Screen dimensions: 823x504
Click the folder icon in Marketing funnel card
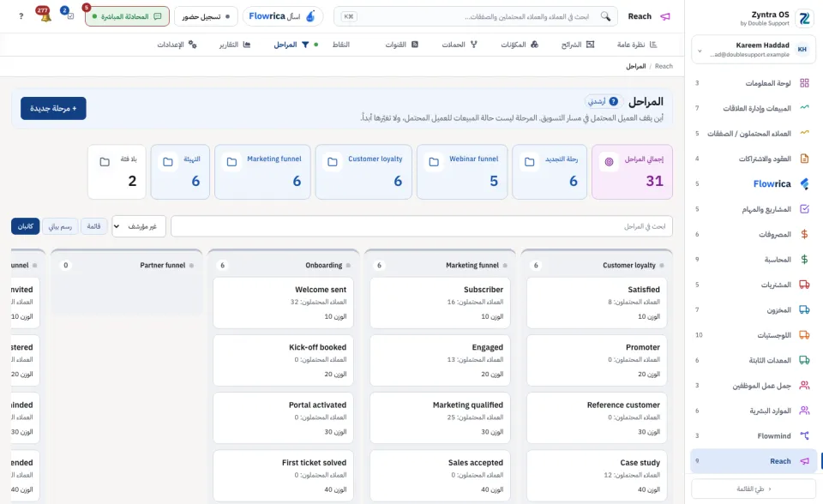(231, 162)
